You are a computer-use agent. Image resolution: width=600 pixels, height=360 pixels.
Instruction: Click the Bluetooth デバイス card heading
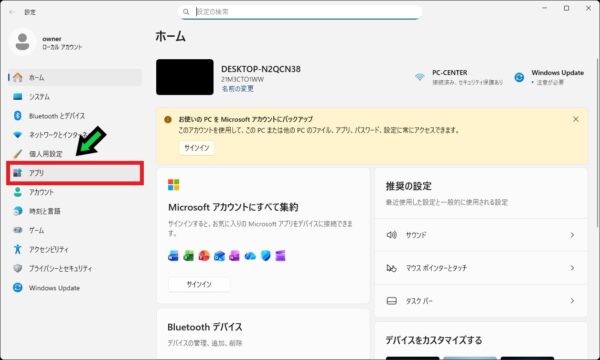tap(205, 327)
